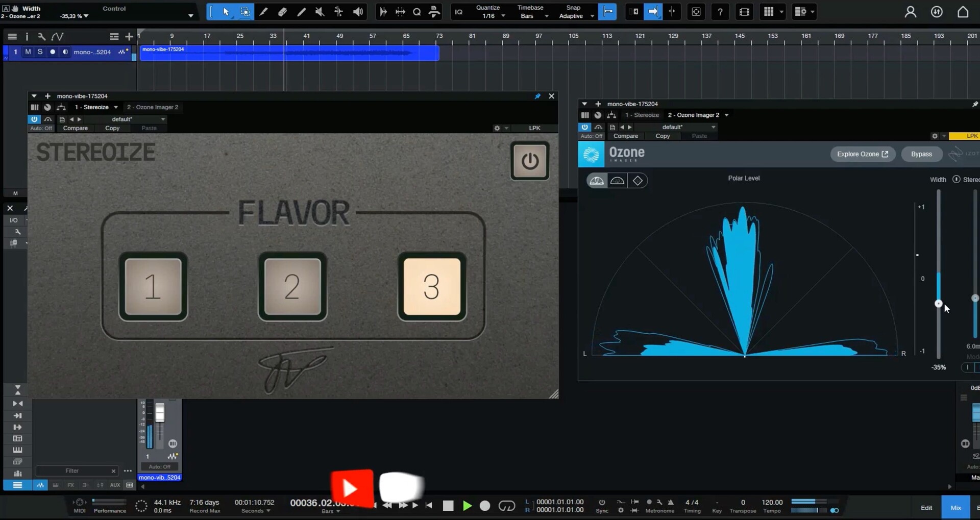
Task: Click the Explore Ozone button
Action: tap(862, 154)
